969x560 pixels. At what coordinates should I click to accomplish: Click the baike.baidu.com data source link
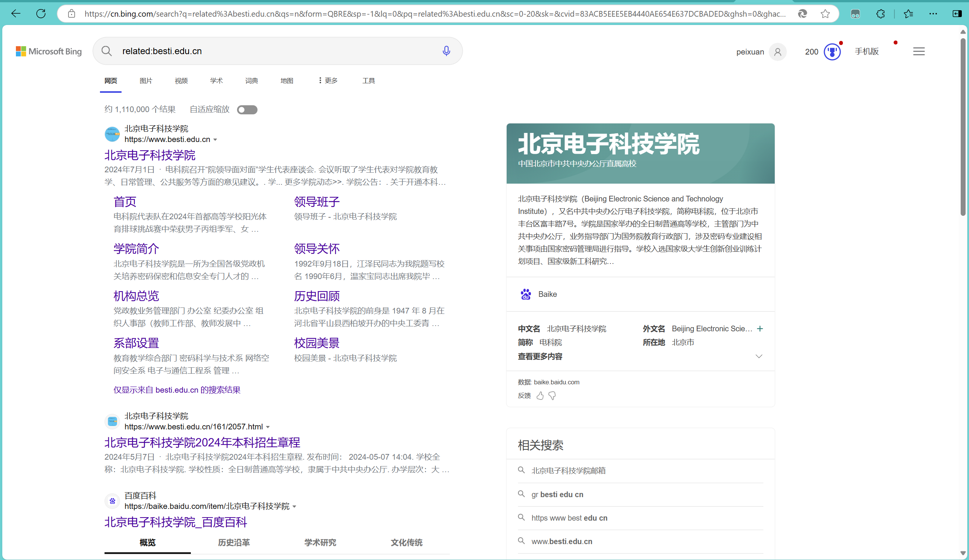[556, 382]
